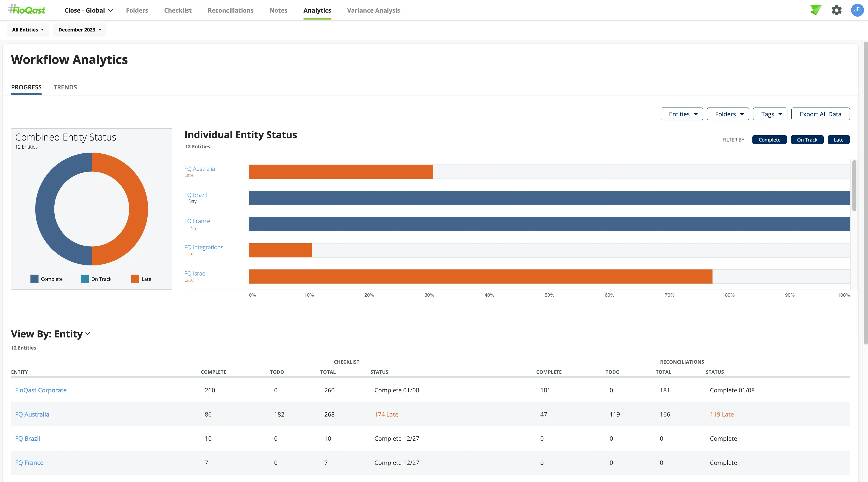The height and width of the screenshot is (482, 868).
Task: Go to the Checklist tab
Action: (x=178, y=10)
